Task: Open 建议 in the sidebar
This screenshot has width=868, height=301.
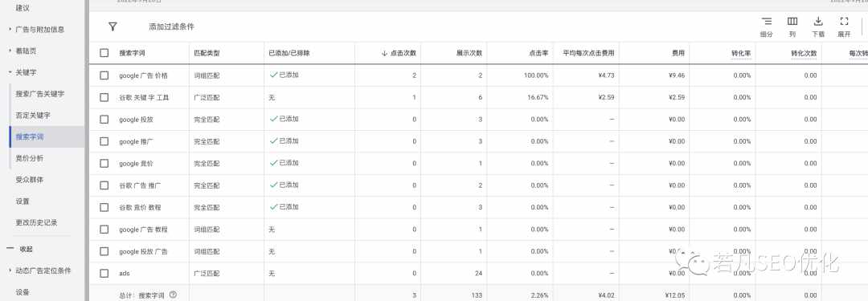Action: coord(23,8)
